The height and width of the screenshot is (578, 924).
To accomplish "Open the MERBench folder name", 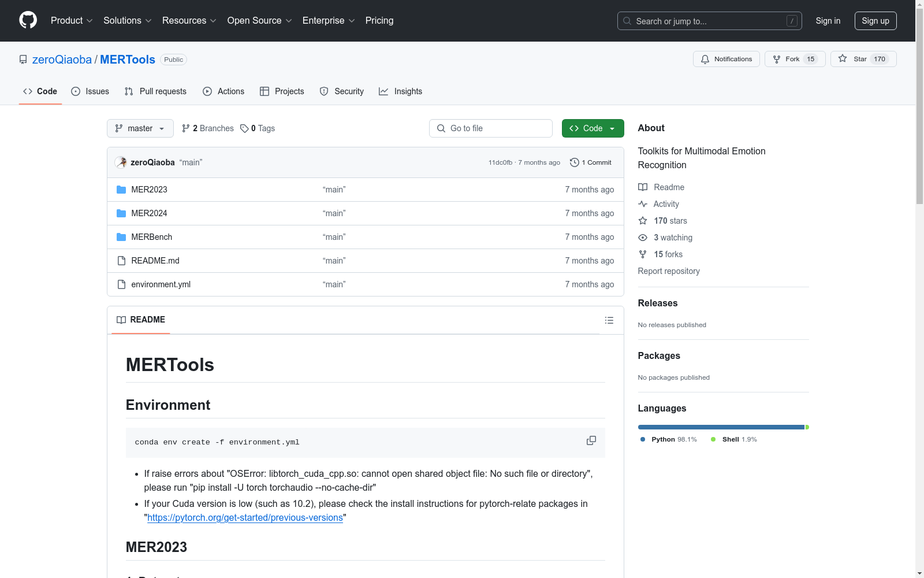I will tap(152, 237).
